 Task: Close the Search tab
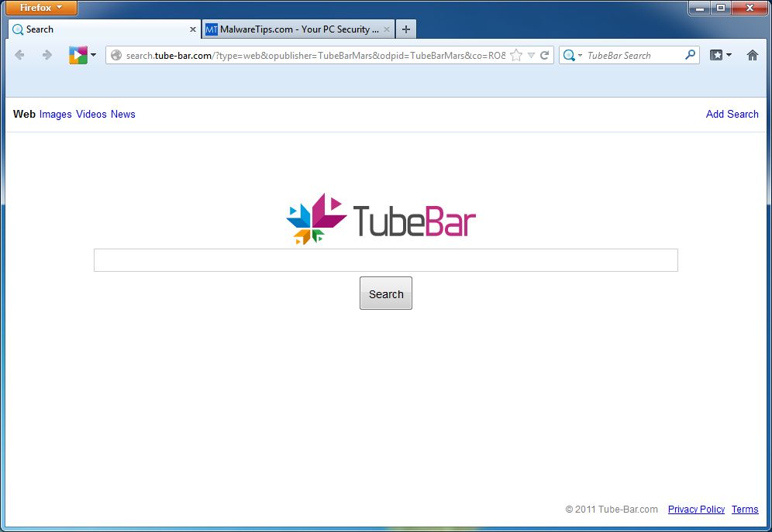coord(192,29)
